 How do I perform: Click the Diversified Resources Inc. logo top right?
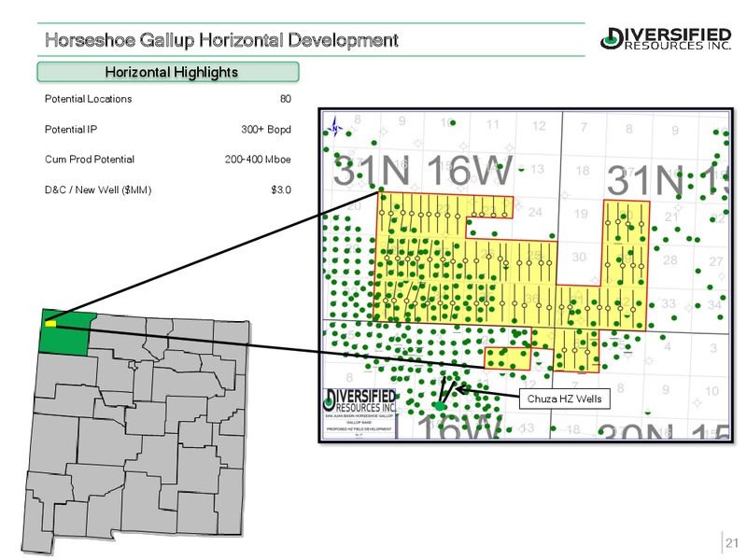(x=666, y=38)
